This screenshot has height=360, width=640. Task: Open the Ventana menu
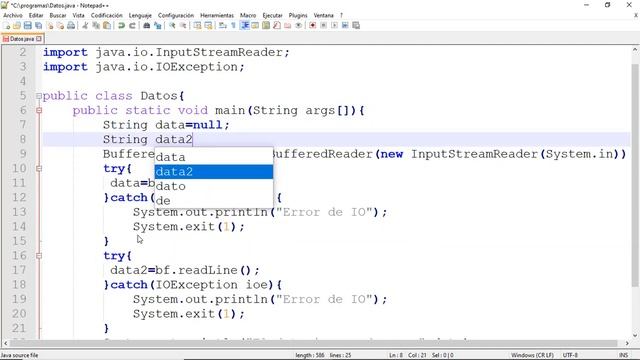click(323, 15)
